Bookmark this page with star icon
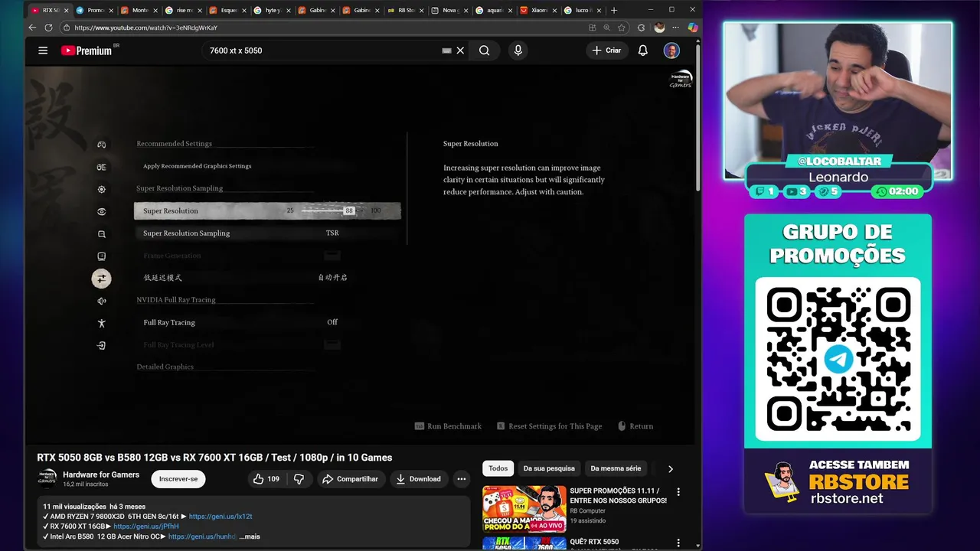 (x=622, y=28)
